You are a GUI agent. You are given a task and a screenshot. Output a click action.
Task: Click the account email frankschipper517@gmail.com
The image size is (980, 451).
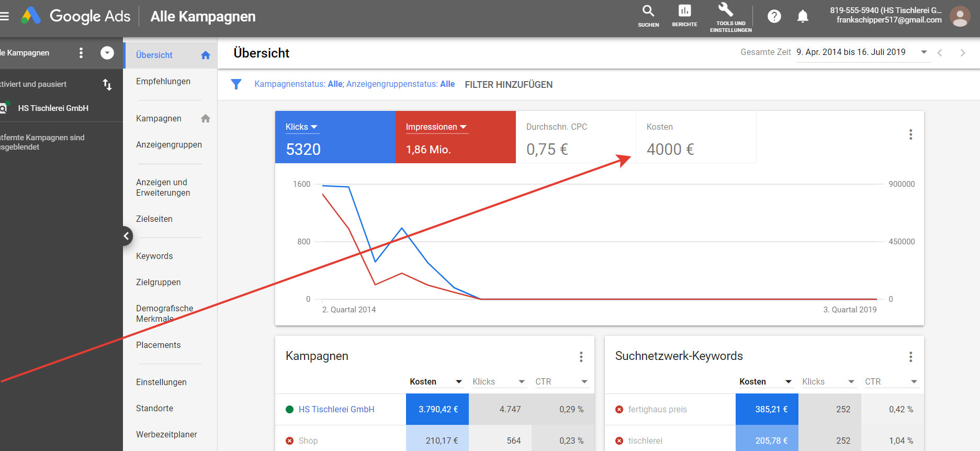(889, 20)
